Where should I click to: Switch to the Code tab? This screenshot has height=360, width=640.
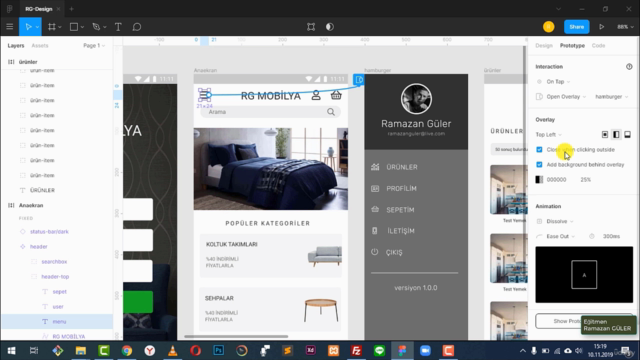point(598,46)
